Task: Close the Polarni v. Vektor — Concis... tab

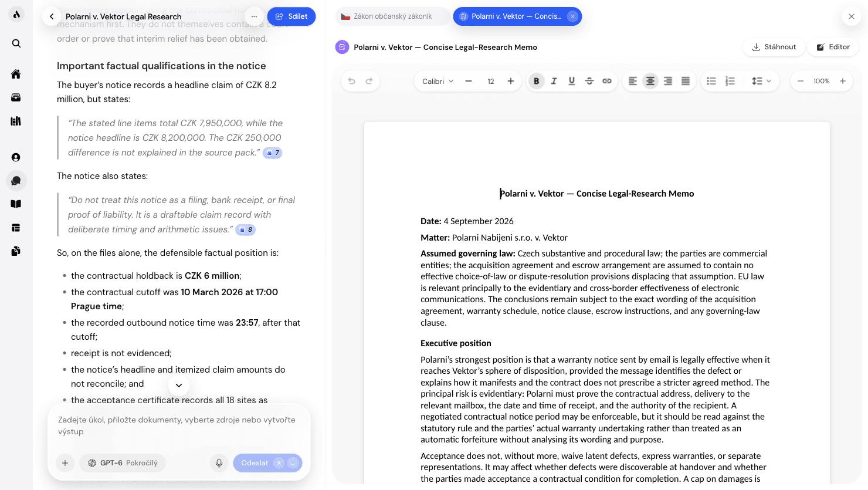Action: pyautogui.click(x=573, y=16)
